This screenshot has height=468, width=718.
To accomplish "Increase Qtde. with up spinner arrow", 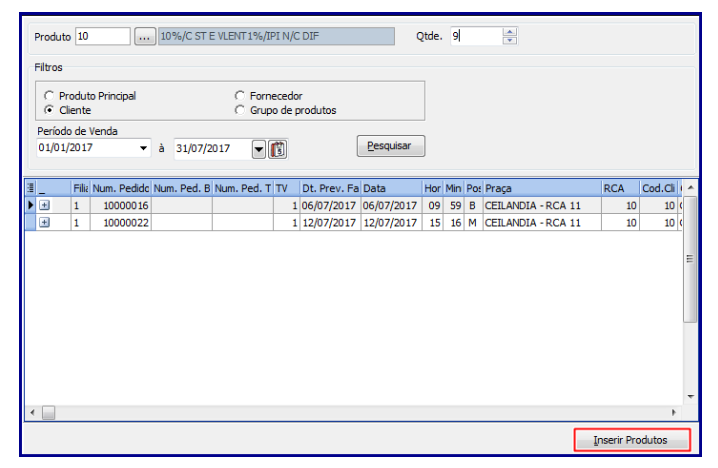I will 510,32.
